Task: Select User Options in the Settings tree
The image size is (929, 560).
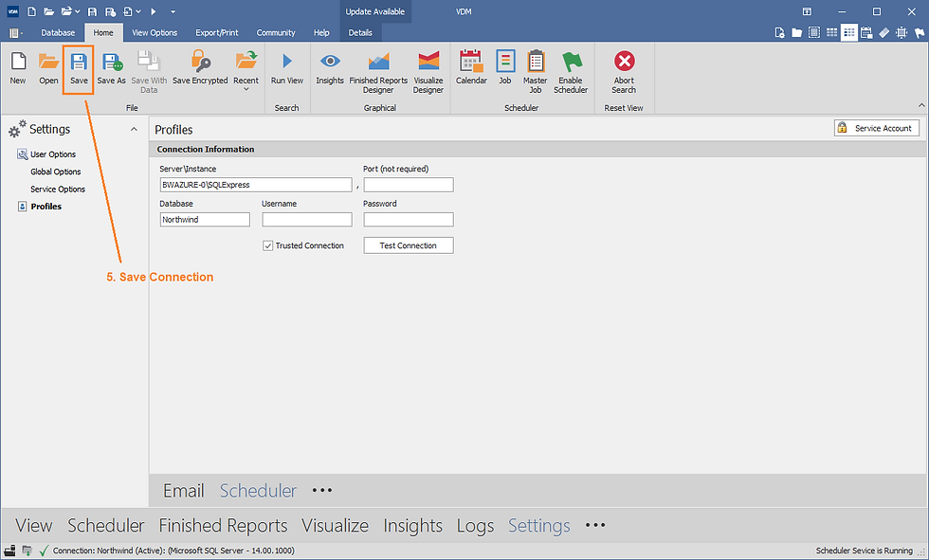Action: point(53,154)
